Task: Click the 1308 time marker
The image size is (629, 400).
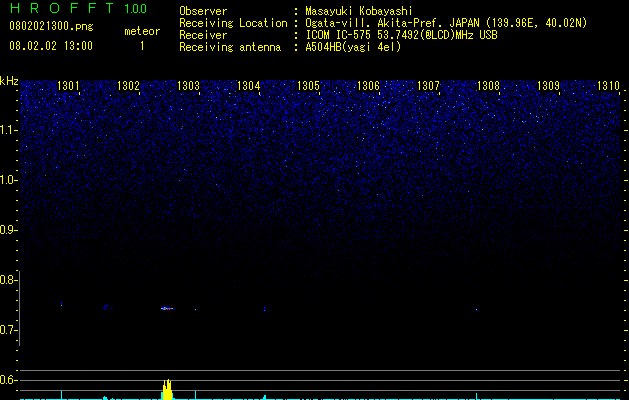Action: [488, 86]
